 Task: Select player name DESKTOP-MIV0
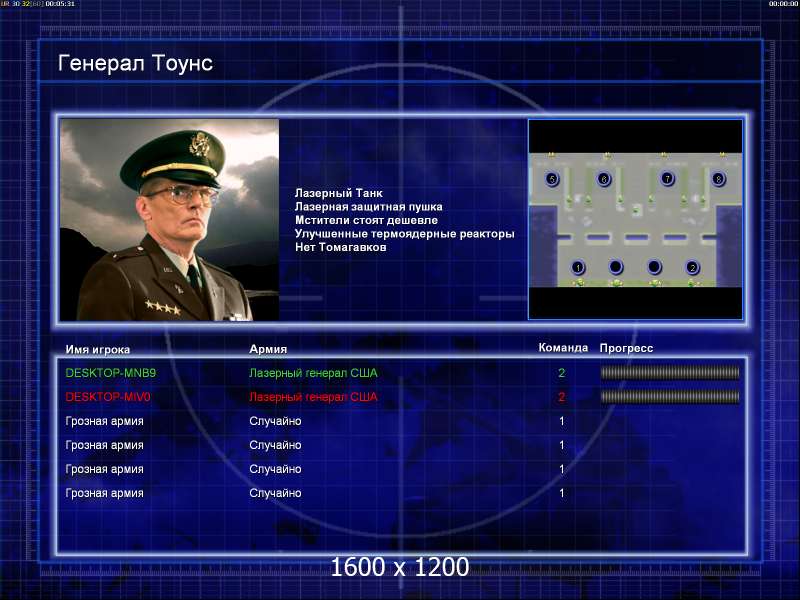coord(108,397)
